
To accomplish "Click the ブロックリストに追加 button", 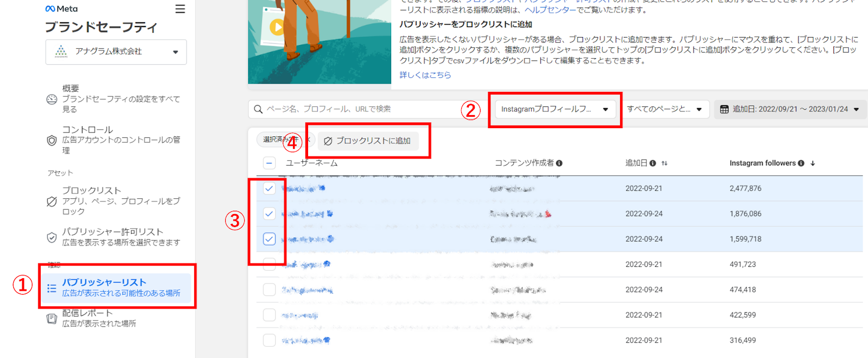I will (x=368, y=141).
